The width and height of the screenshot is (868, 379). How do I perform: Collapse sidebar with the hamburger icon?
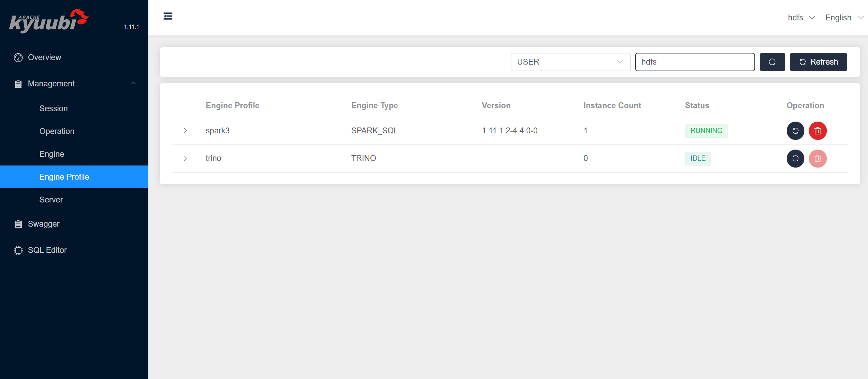click(168, 16)
